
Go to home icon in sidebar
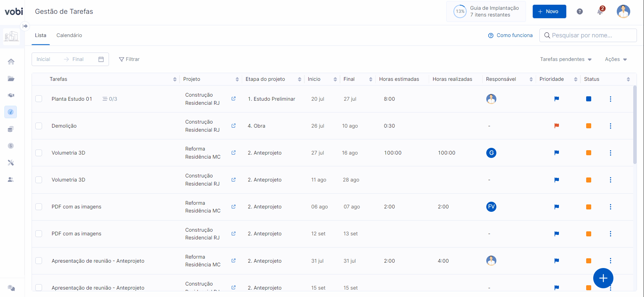(x=11, y=62)
